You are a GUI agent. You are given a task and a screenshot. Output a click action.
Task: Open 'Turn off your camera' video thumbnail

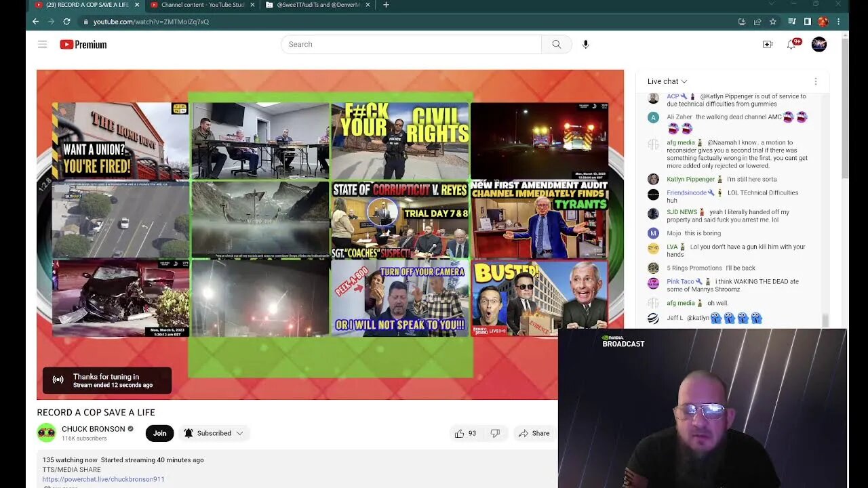(400, 298)
